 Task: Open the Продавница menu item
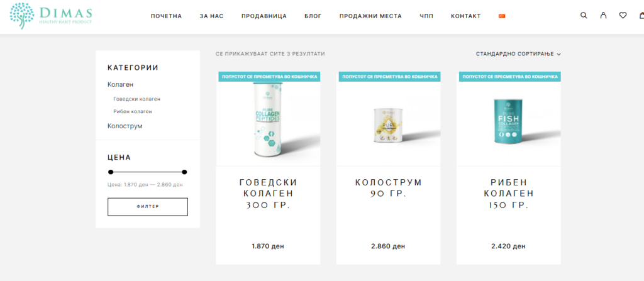pos(264,16)
